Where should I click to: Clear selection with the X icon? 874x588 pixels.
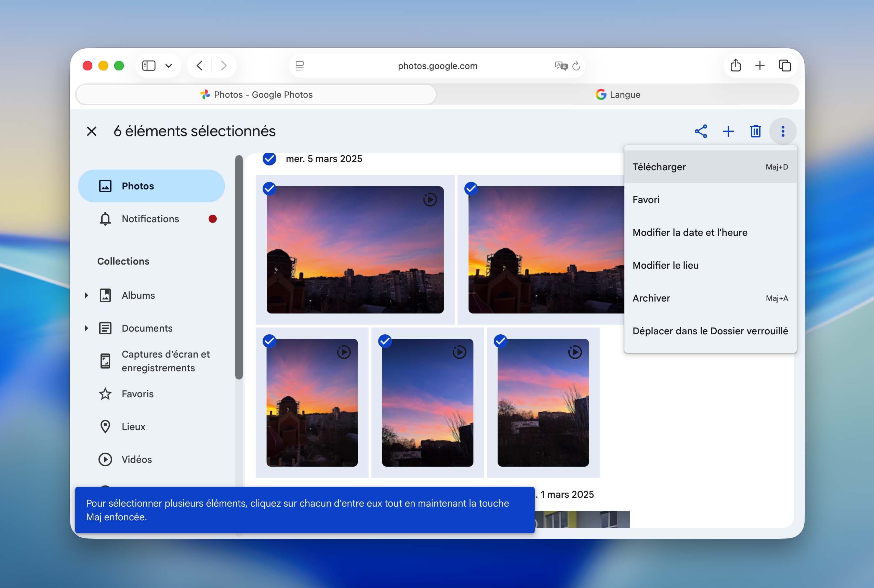92,131
